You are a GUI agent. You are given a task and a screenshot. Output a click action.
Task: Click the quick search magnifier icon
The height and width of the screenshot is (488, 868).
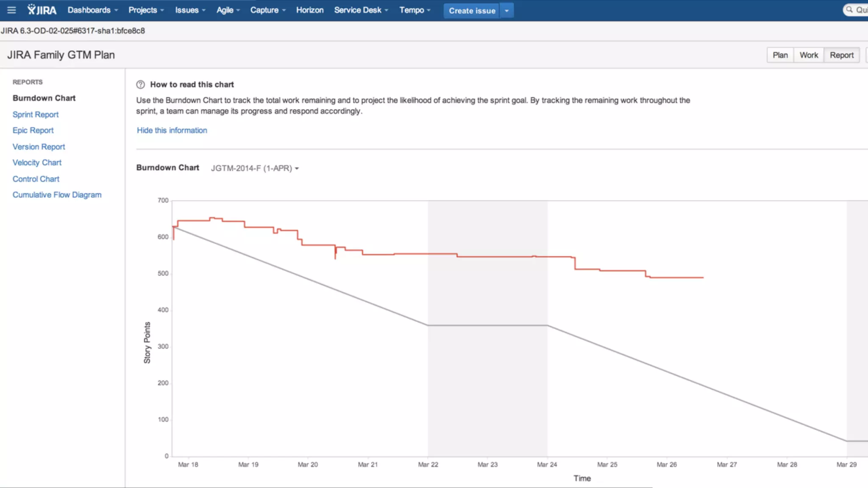(x=849, y=10)
